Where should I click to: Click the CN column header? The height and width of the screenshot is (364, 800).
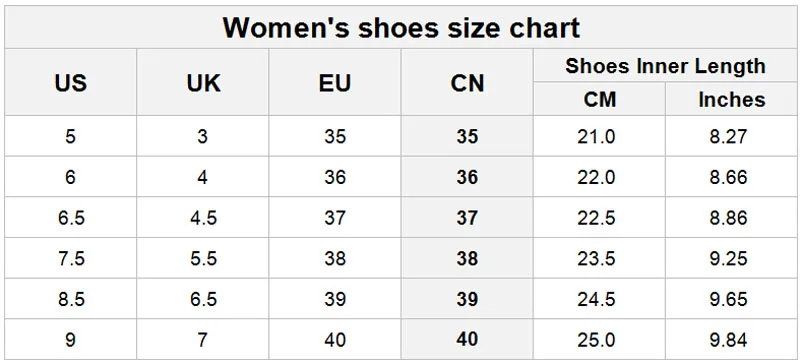point(467,83)
